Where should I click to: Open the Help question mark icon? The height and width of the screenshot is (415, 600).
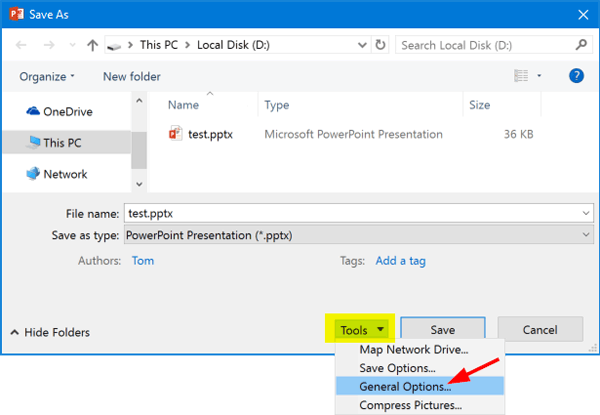[576, 76]
